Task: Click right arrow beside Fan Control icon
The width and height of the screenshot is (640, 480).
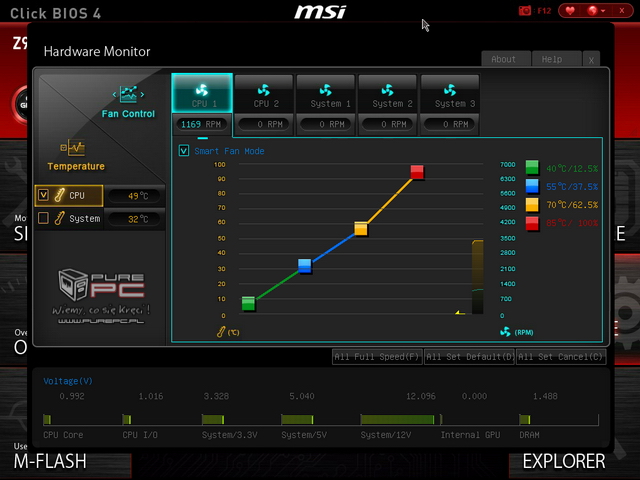Action: [142, 95]
